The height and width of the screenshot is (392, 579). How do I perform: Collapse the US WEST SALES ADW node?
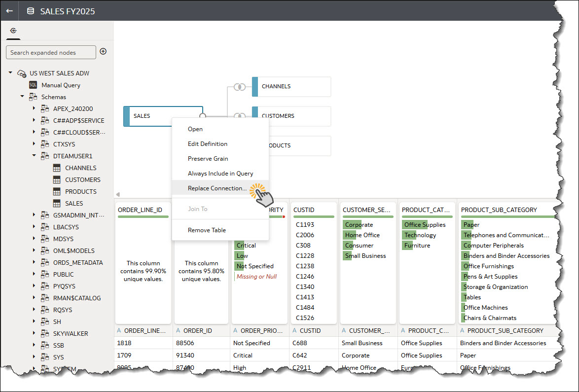point(10,72)
